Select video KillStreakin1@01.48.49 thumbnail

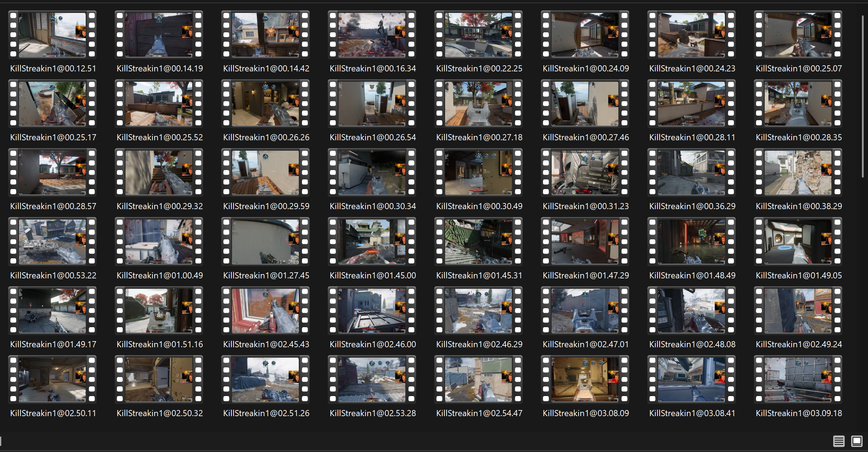click(x=692, y=242)
